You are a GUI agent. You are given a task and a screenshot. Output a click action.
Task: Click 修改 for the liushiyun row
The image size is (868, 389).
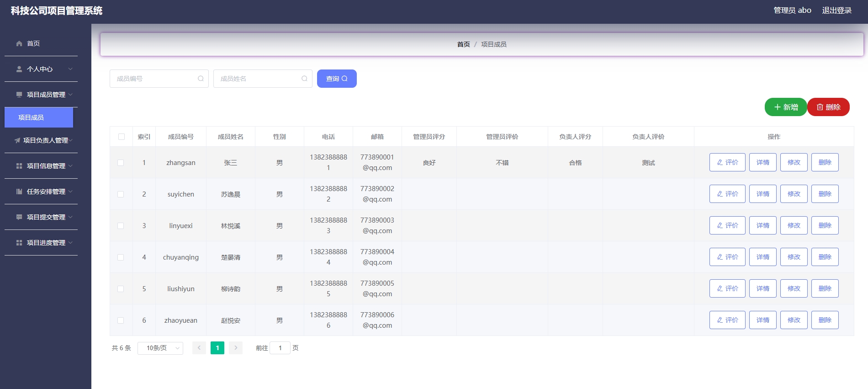(794, 288)
